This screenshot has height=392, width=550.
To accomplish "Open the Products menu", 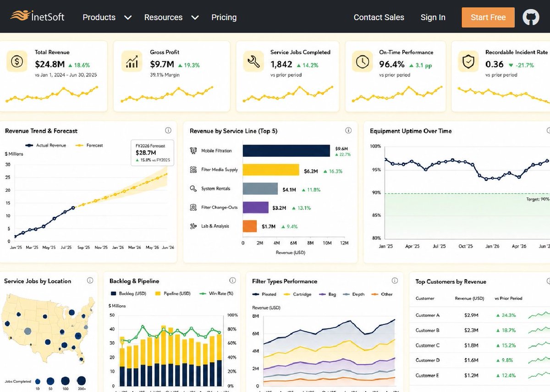I will 99,17.
